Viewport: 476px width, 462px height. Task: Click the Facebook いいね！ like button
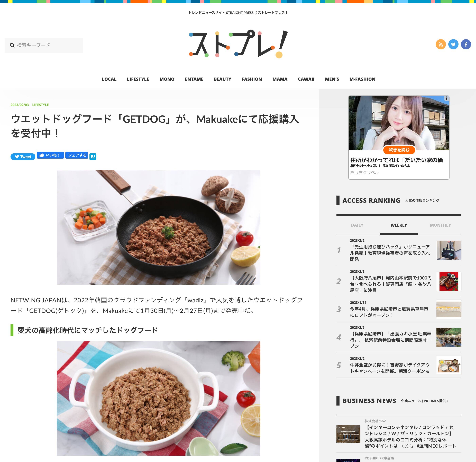(x=50, y=155)
